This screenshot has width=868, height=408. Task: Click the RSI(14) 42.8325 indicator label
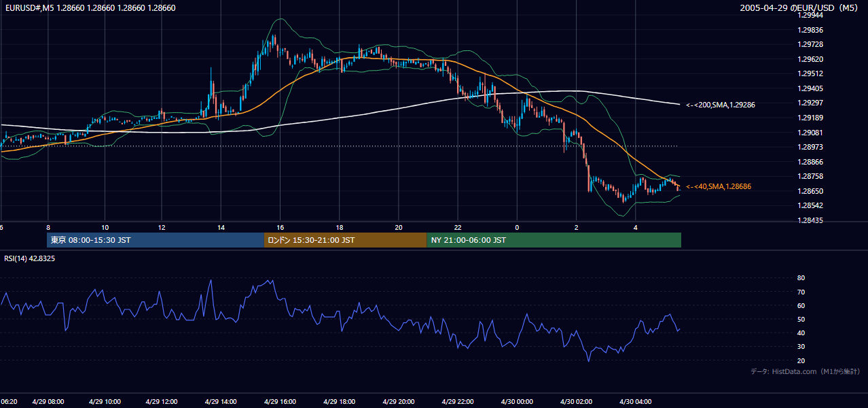coord(30,258)
